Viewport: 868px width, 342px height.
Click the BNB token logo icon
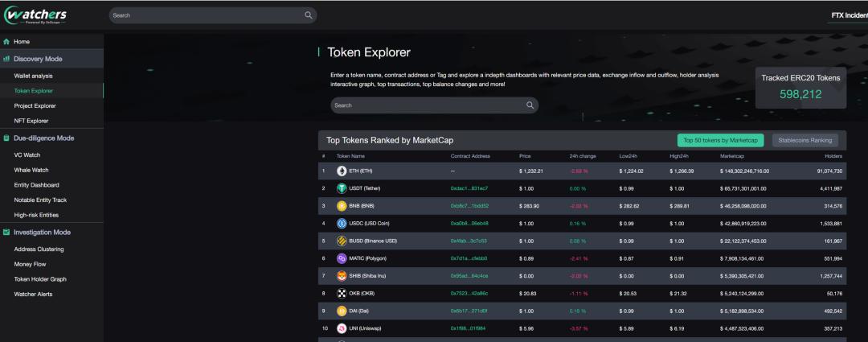tap(342, 206)
